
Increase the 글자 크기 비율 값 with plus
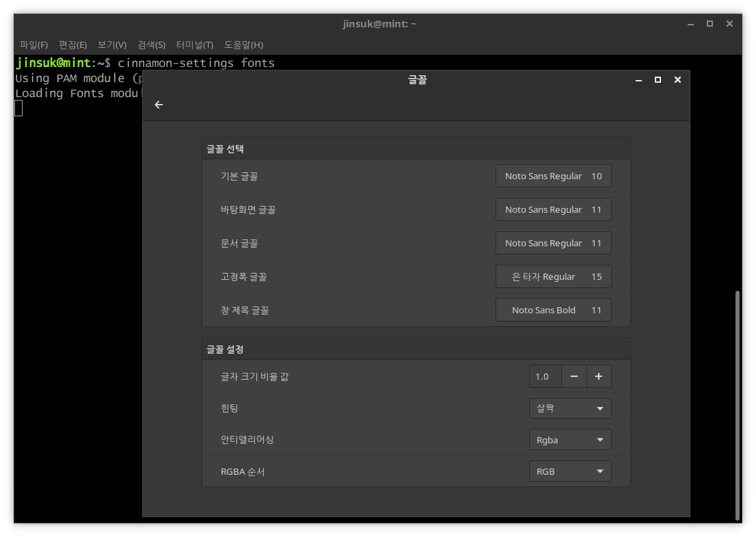pos(599,376)
